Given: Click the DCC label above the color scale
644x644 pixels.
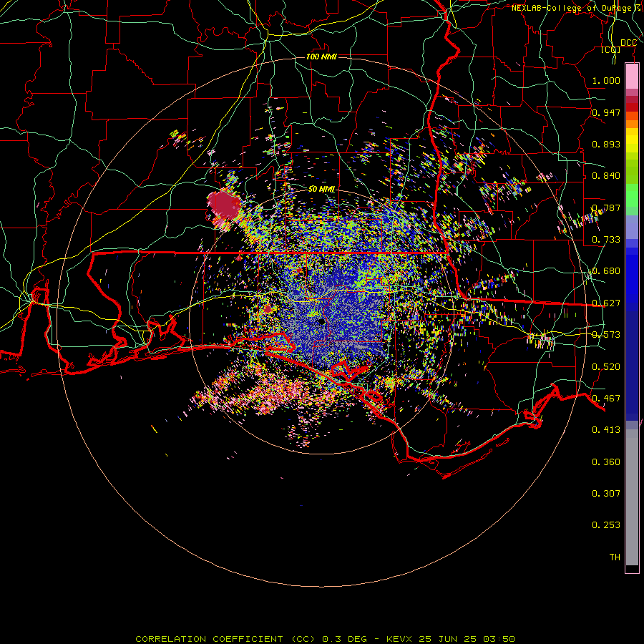Looking at the screenshot, I should point(628,43).
